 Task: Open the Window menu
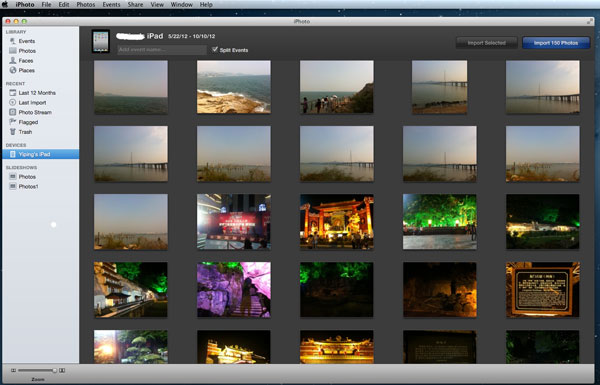click(x=181, y=5)
